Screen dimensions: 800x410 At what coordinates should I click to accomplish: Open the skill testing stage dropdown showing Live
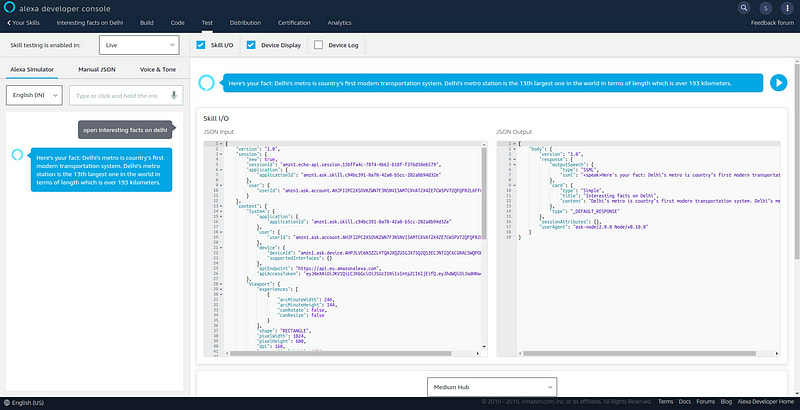tap(139, 45)
